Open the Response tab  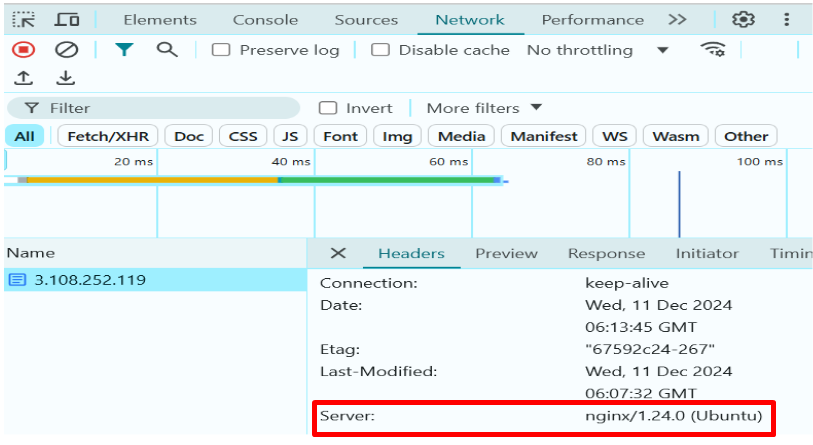(606, 253)
